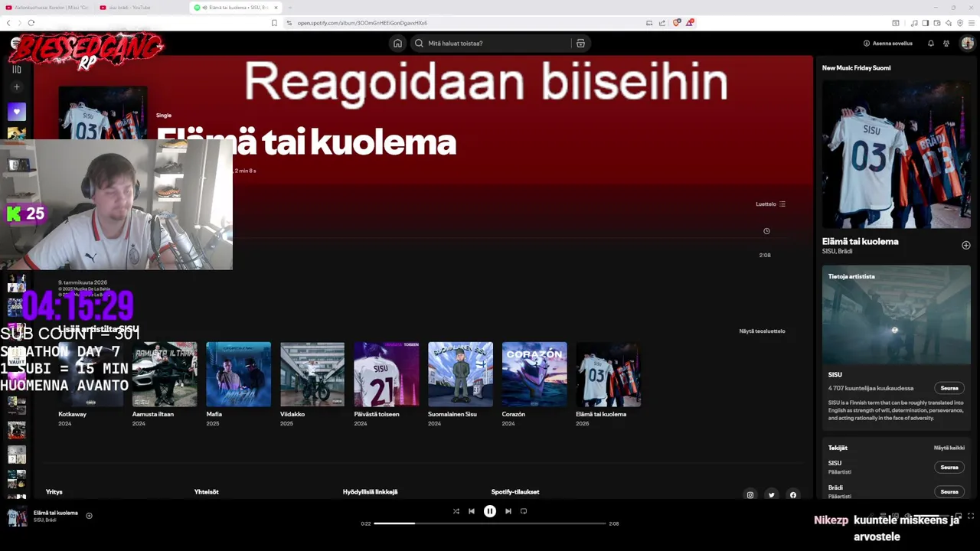Open the user profile avatar

tap(967, 44)
